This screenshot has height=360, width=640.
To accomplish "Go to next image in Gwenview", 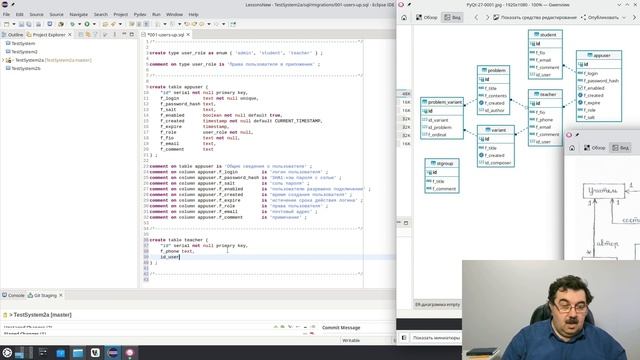I will (487, 18).
